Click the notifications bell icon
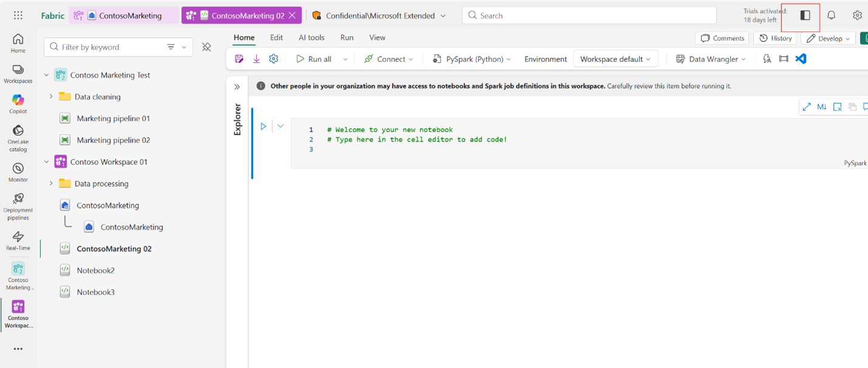The height and width of the screenshot is (368, 868). point(831,16)
